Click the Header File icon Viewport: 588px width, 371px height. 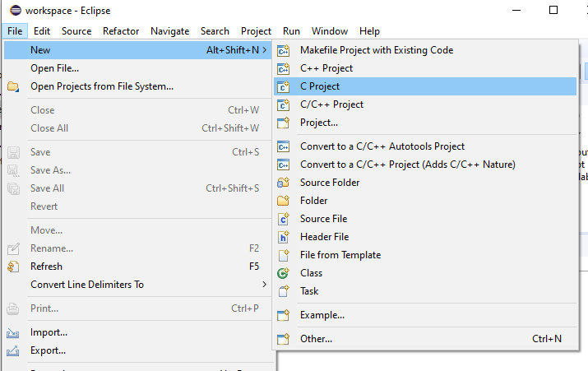284,237
